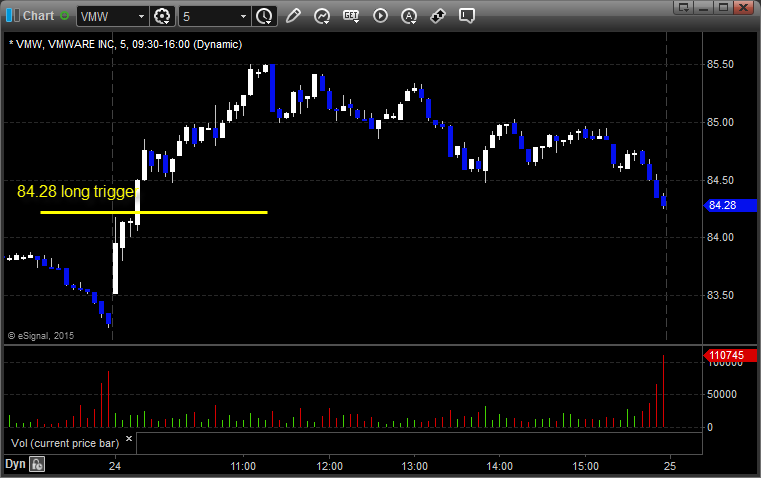This screenshot has height=478, width=761.
Task: Select the pencil drawing tool
Action: (293, 16)
